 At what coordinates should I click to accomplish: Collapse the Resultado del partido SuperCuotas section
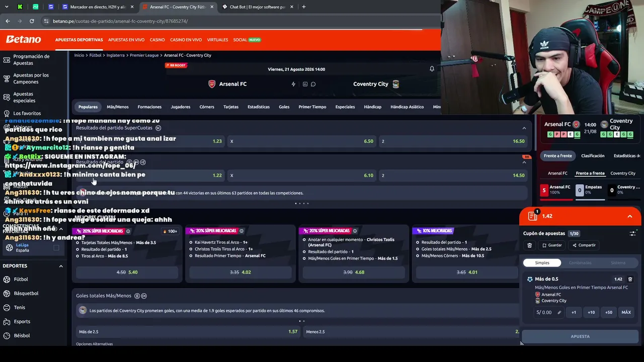tap(524, 128)
